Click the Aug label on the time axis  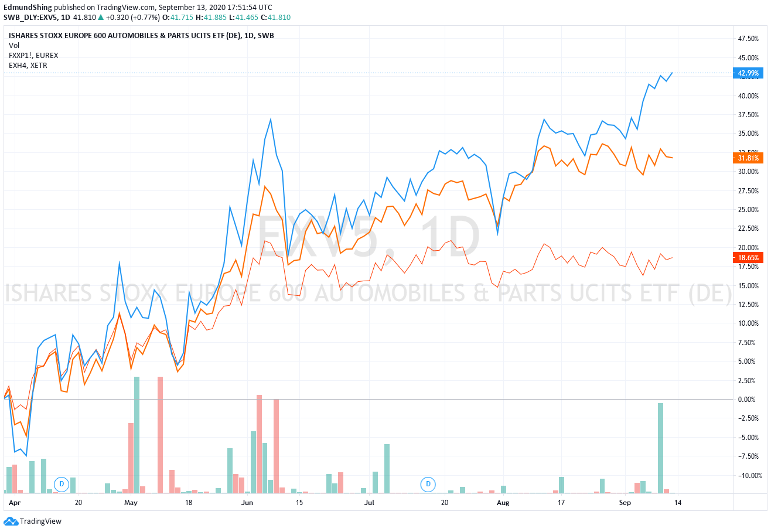pos(502,503)
